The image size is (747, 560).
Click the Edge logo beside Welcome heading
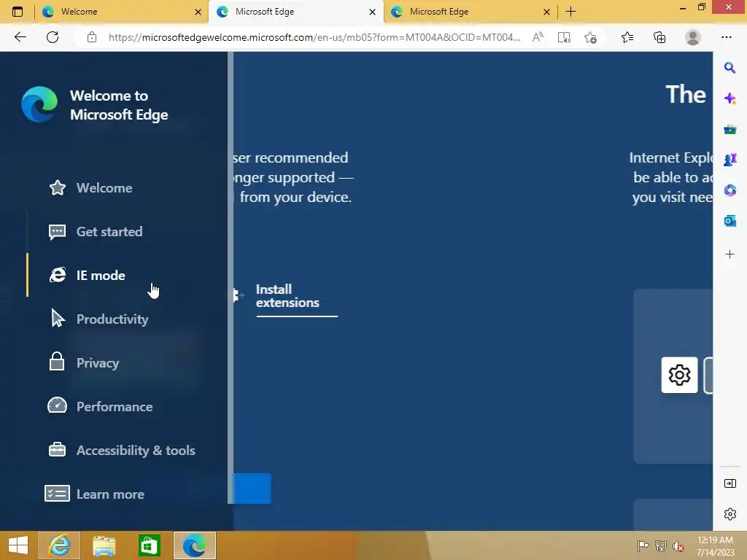pyautogui.click(x=39, y=104)
